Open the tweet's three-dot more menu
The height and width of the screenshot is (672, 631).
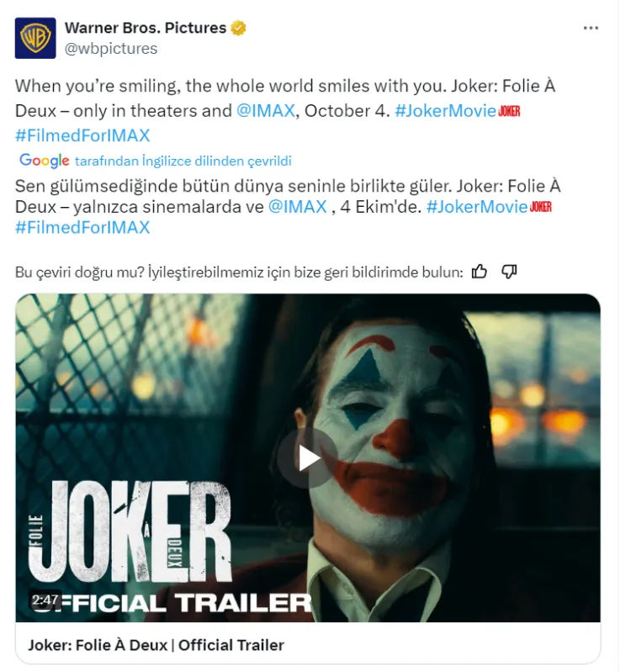[591, 28]
